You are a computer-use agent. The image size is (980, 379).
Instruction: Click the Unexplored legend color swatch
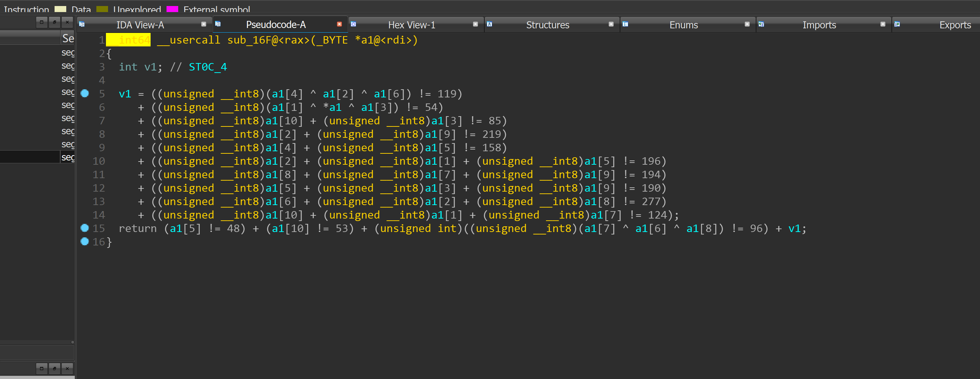pyautogui.click(x=102, y=9)
